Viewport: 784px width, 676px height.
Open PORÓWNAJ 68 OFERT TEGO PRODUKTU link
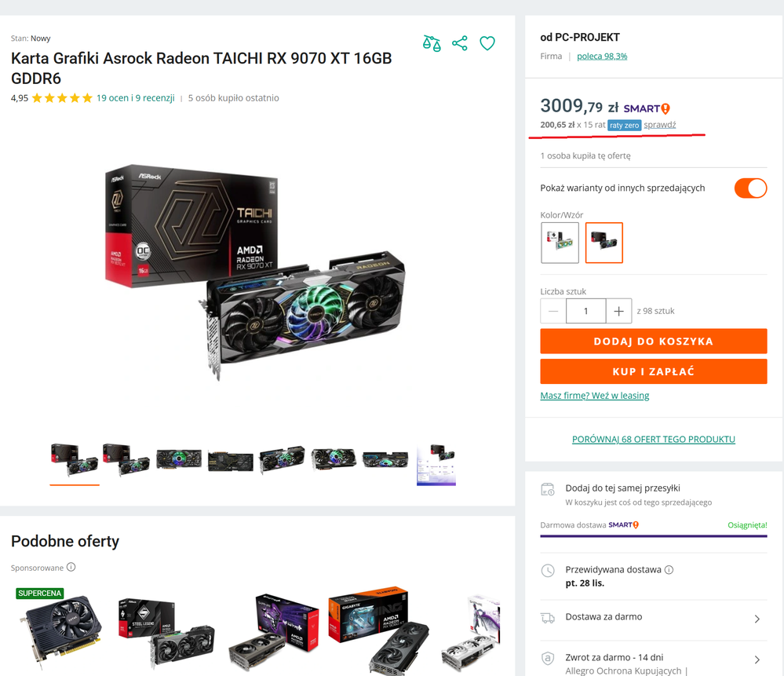(x=653, y=439)
